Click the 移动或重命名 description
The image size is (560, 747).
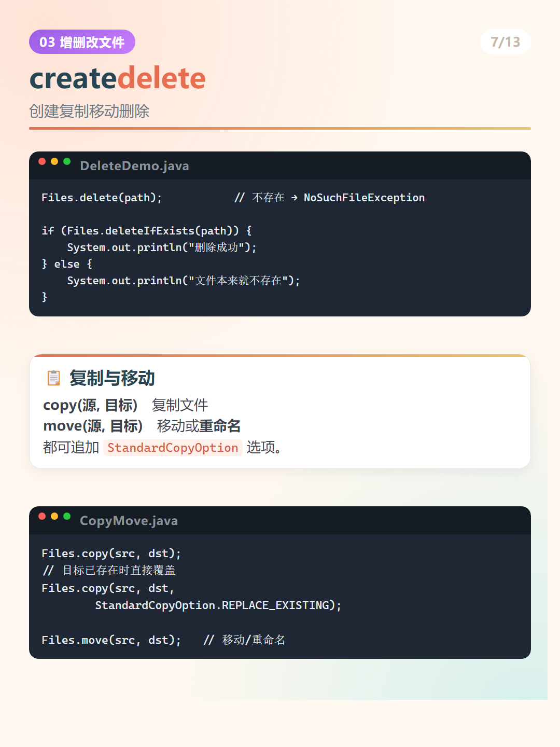click(199, 426)
